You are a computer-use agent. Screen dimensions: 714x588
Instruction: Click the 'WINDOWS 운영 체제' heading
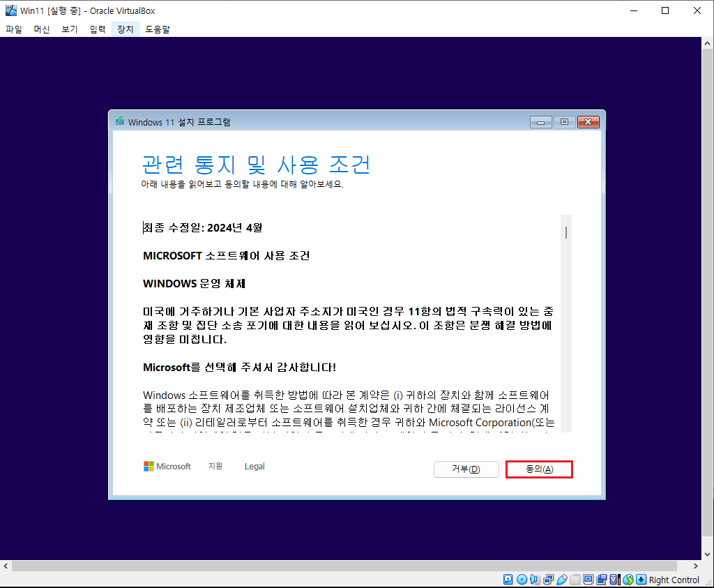point(194,283)
